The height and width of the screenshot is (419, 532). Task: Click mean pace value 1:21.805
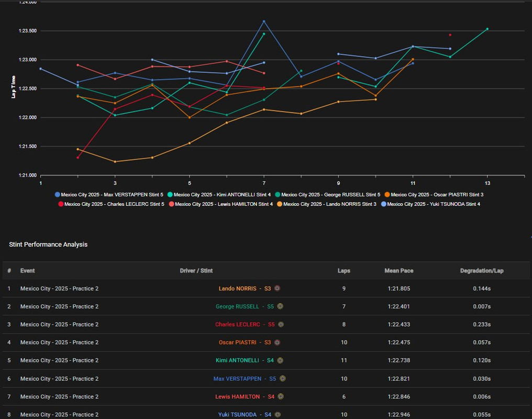tap(398, 289)
